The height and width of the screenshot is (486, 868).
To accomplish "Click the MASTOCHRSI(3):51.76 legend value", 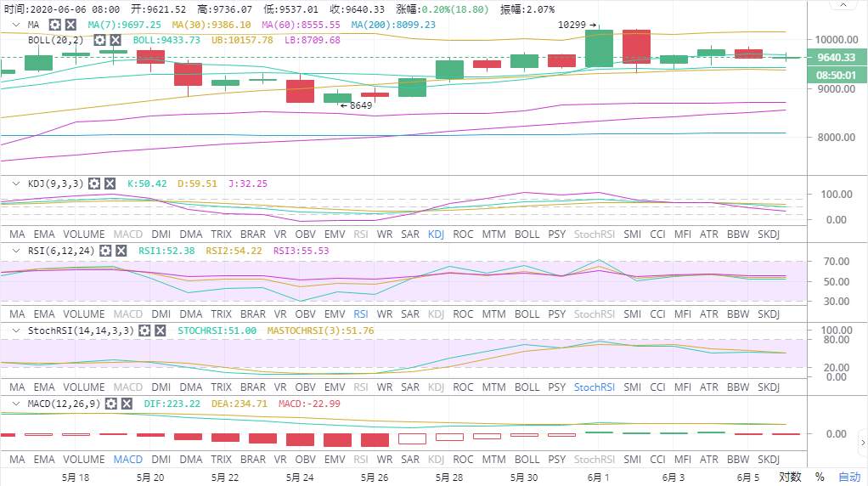I will 320,331.
